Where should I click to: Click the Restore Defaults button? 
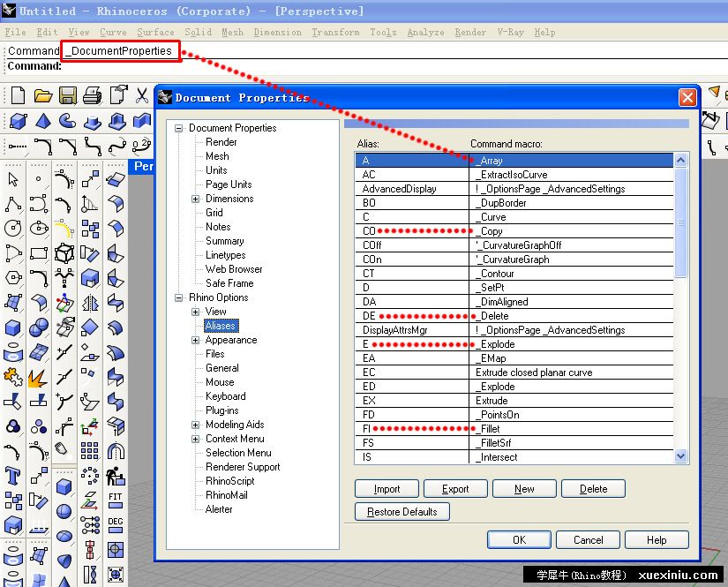402,511
